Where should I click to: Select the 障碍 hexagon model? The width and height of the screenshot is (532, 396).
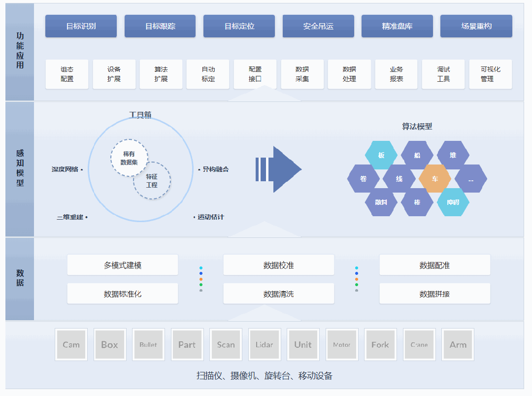(x=453, y=202)
